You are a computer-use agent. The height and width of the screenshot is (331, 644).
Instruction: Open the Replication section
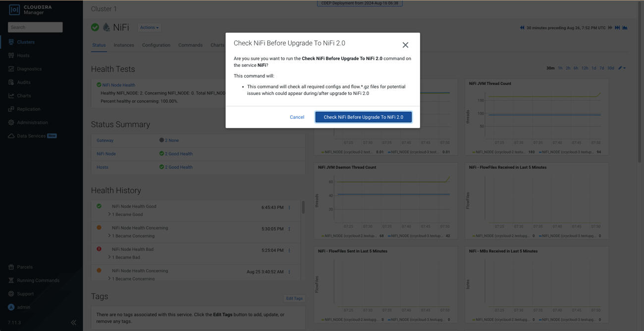click(29, 109)
